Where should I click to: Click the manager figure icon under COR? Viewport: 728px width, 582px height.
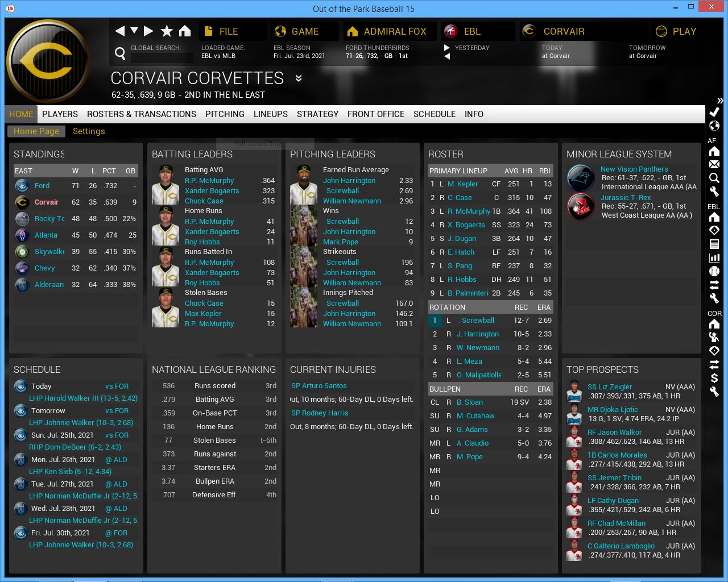click(x=714, y=337)
